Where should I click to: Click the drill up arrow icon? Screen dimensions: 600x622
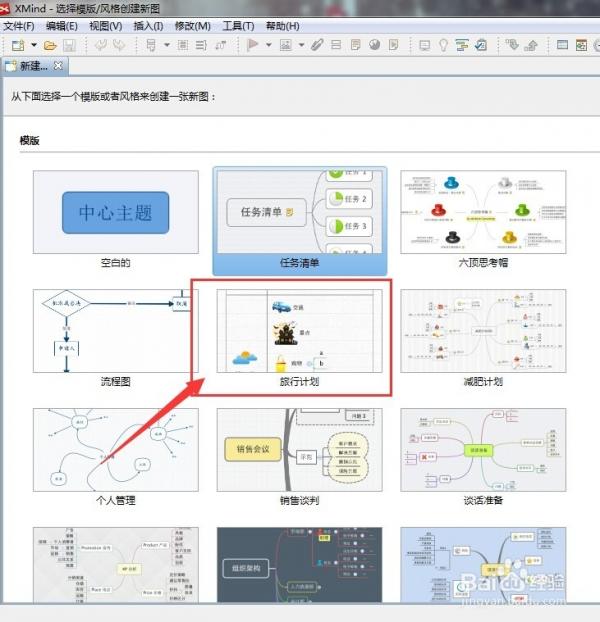coord(531,45)
